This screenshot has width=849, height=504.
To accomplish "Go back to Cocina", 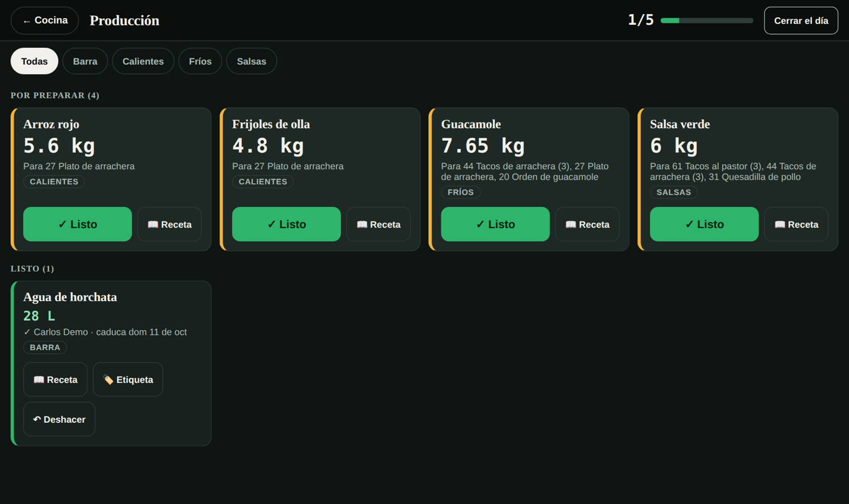I will coord(45,21).
